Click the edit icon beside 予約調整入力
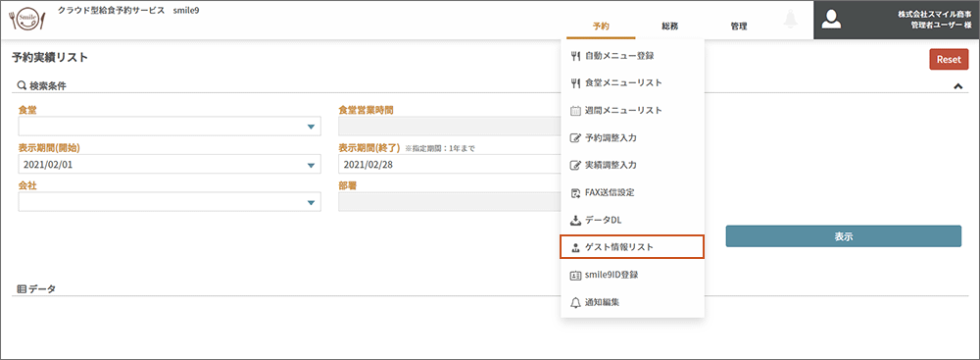Screen dimensions: 980x360 (x=576, y=137)
